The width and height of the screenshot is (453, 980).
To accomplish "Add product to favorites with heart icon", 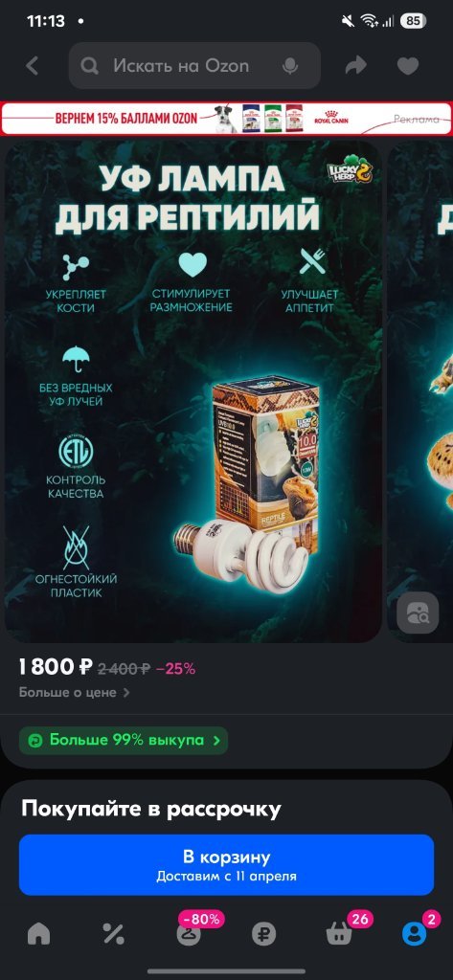I will pyautogui.click(x=407, y=66).
